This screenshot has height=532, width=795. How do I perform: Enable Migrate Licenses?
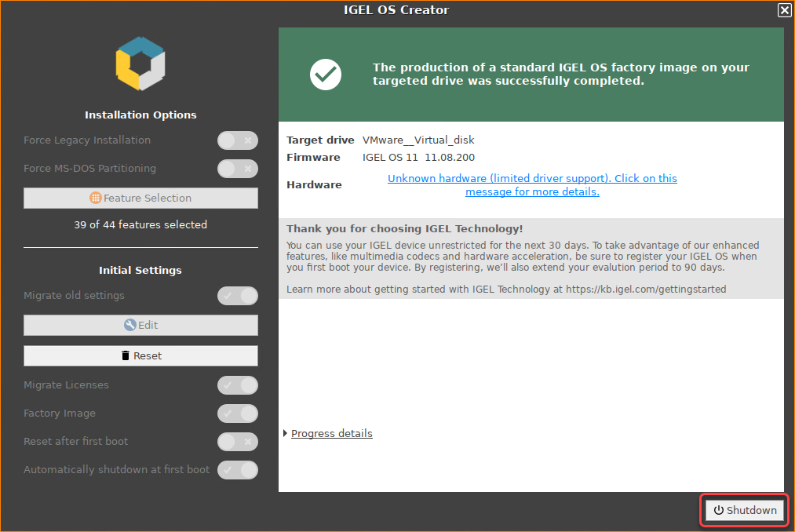pos(237,385)
